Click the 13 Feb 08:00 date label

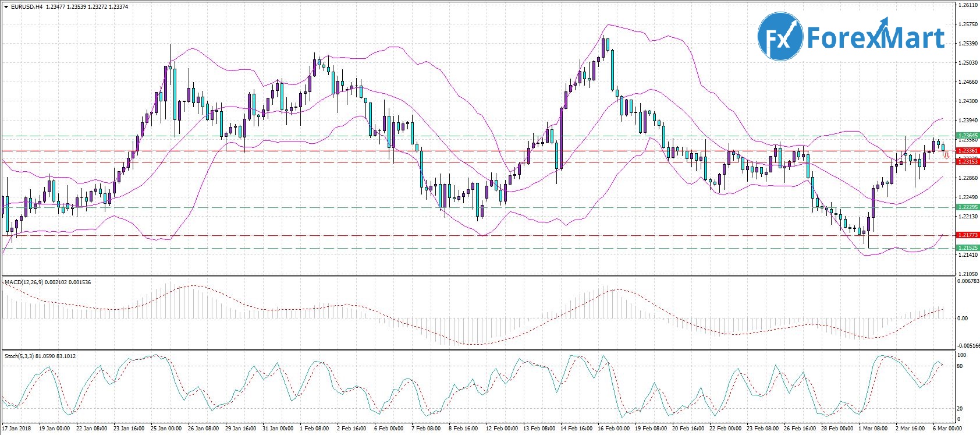click(539, 429)
